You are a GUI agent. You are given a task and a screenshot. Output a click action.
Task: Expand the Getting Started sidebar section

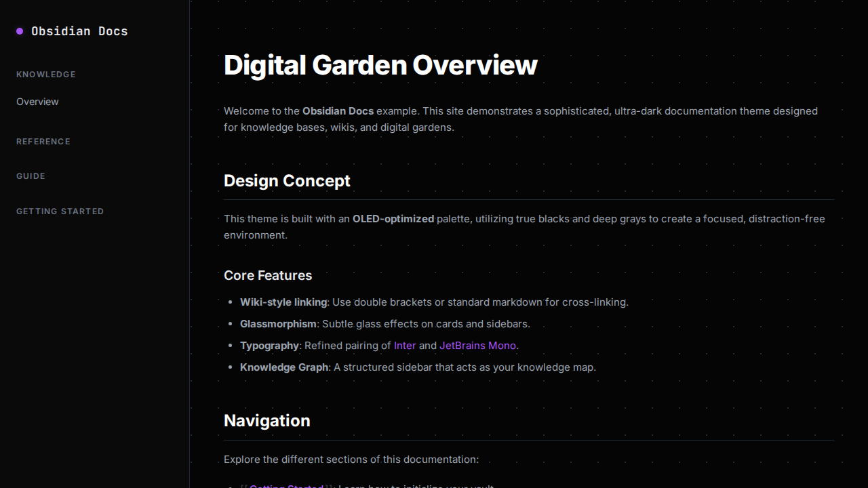(60, 211)
